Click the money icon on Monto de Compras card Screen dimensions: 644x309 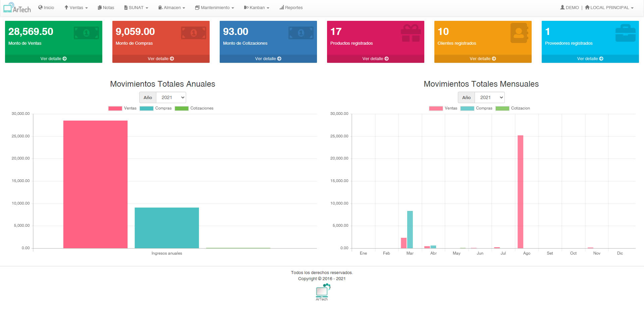pos(194,33)
